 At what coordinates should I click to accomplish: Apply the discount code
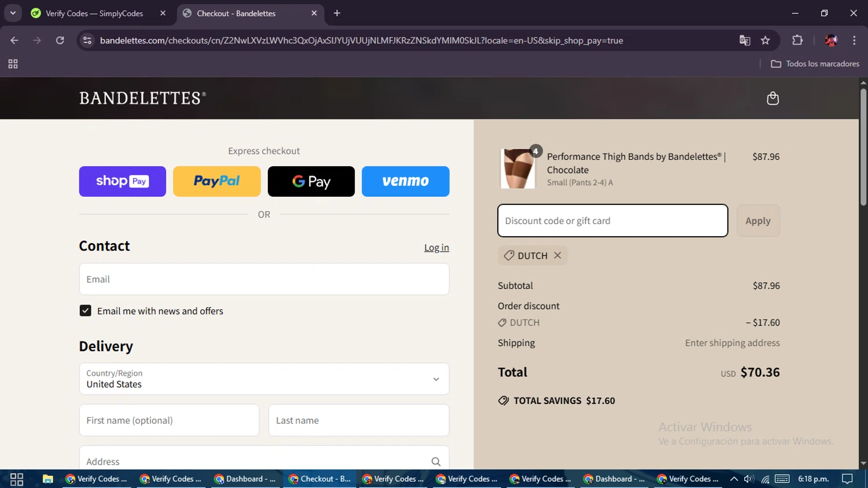coord(758,221)
